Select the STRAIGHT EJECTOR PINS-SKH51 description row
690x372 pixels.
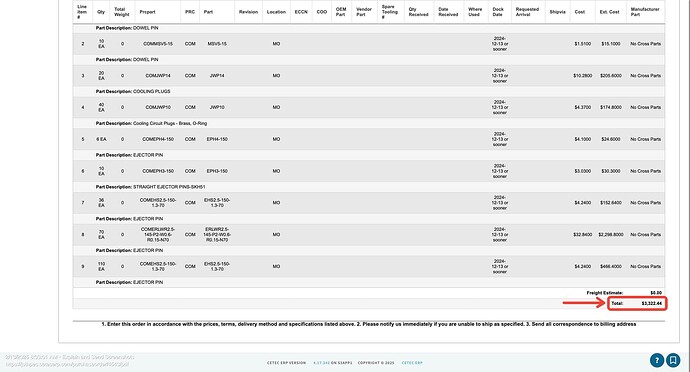pyautogui.click(x=369, y=187)
